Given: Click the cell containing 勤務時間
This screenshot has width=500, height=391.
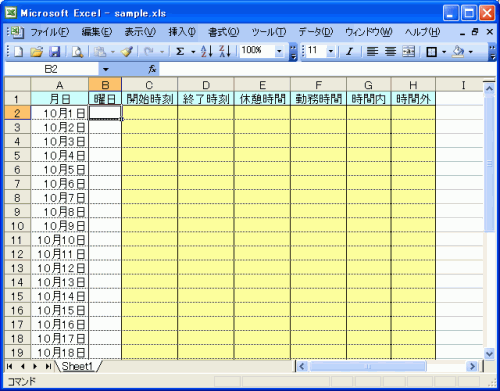Looking at the screenshot, I should point(319,99).
